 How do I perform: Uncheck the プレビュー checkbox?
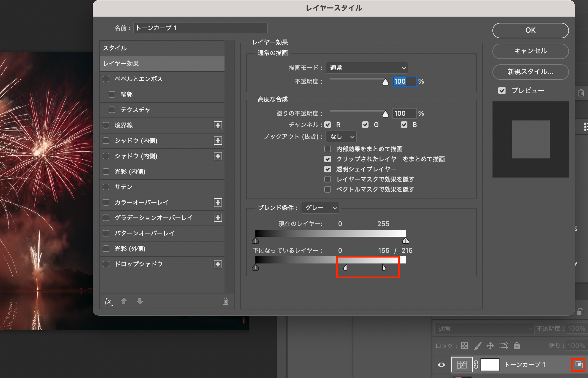tap(502, 90)
